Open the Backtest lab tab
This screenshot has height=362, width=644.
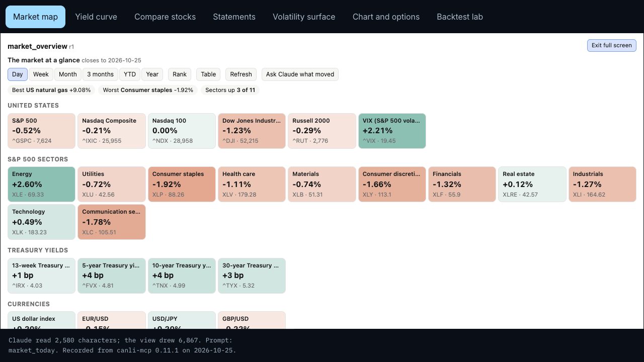(x=460, y=17)
